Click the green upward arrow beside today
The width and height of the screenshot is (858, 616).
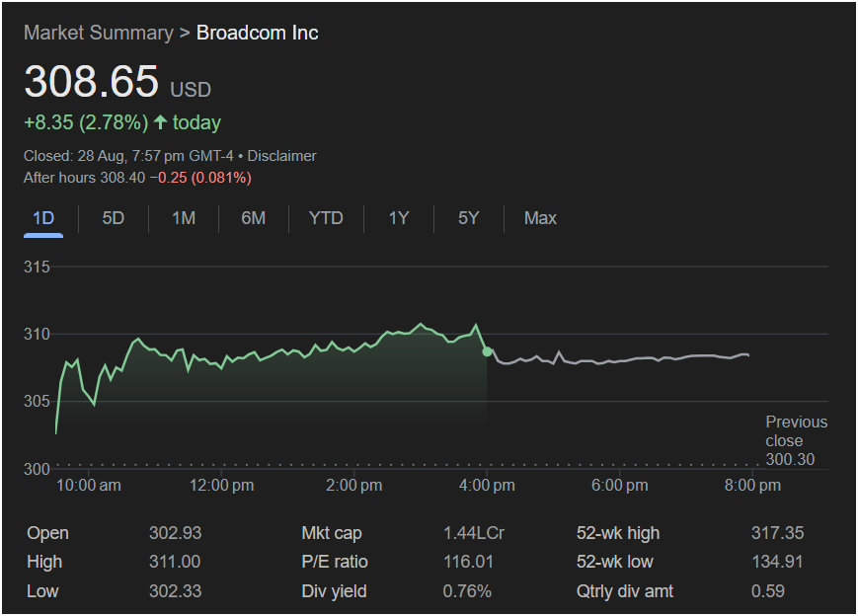tap(161, 122)
